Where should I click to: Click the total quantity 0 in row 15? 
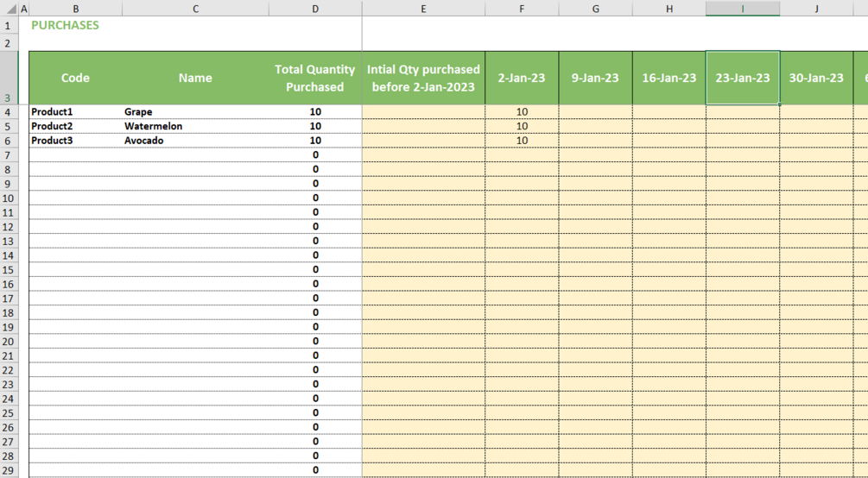[x=315, y=269]
